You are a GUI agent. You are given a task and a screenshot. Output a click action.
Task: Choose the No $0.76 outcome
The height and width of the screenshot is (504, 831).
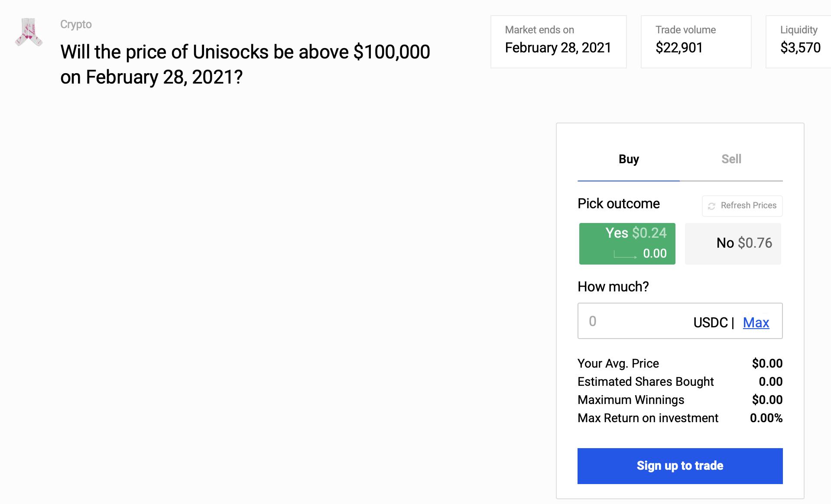733,243
